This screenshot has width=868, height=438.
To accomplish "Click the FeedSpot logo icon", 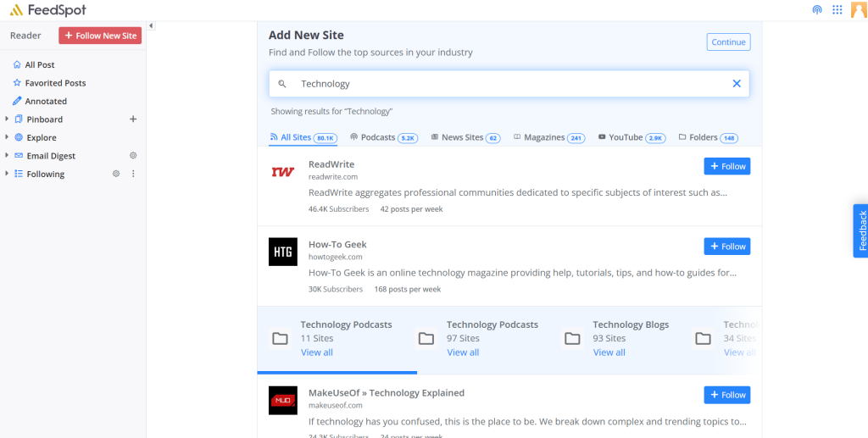I will [x=16, y=10].
